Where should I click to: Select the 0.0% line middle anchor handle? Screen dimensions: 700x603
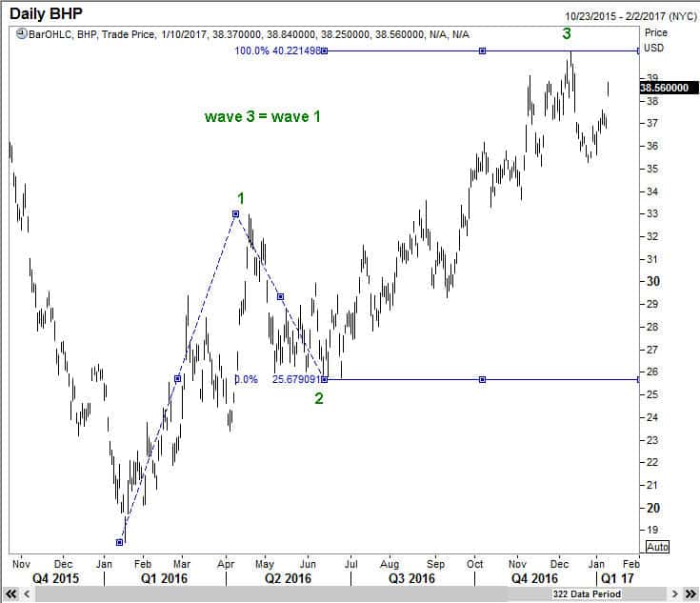coord(482,379)
